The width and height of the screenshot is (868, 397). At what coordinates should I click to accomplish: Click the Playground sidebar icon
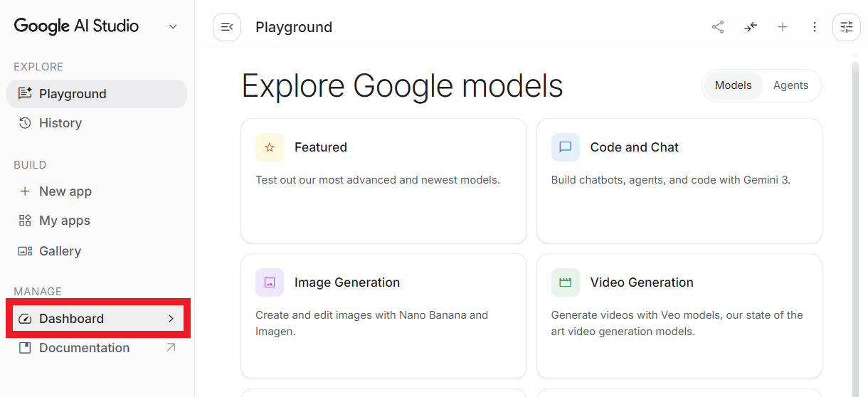pos(25,94)
